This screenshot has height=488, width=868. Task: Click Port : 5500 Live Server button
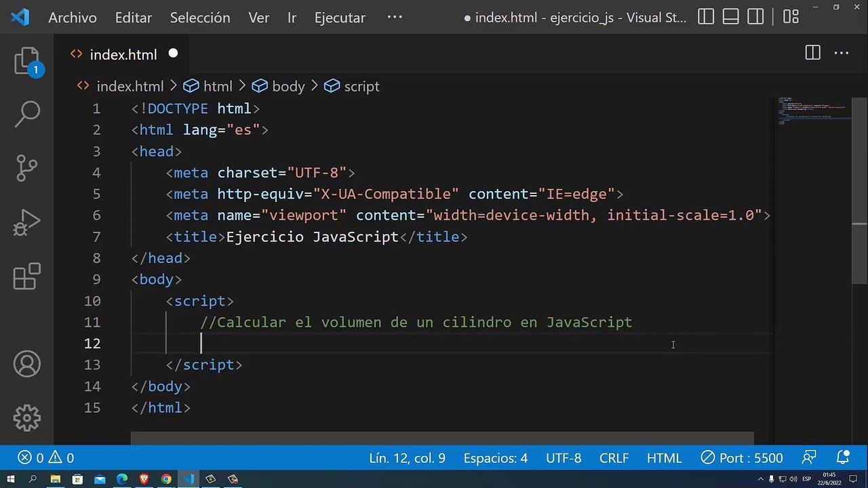pos(742,458)
